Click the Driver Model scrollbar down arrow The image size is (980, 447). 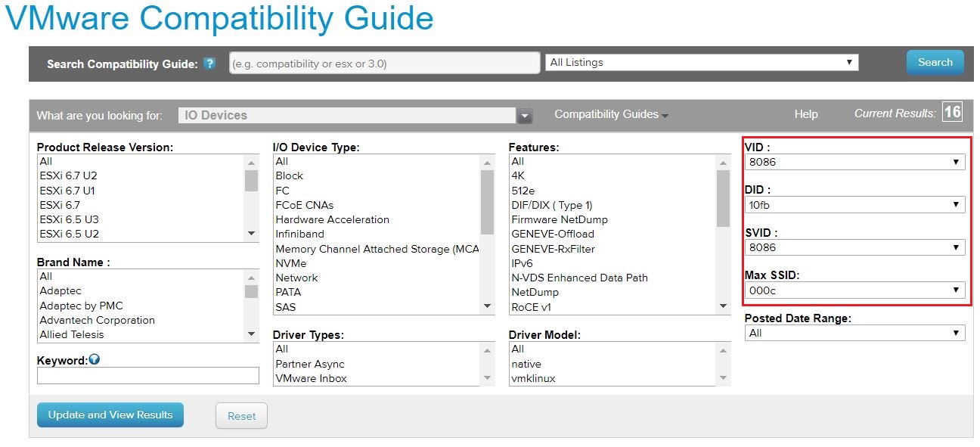[x=724, y=378]
